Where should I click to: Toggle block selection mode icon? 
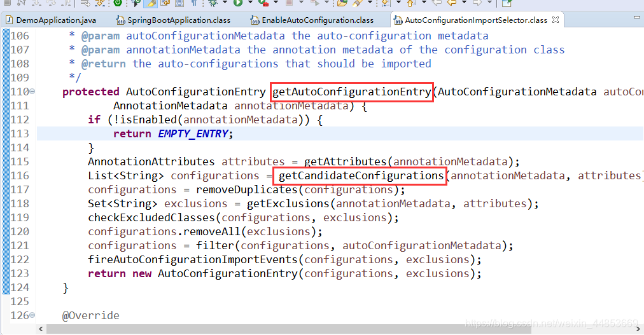click(179, 3)
